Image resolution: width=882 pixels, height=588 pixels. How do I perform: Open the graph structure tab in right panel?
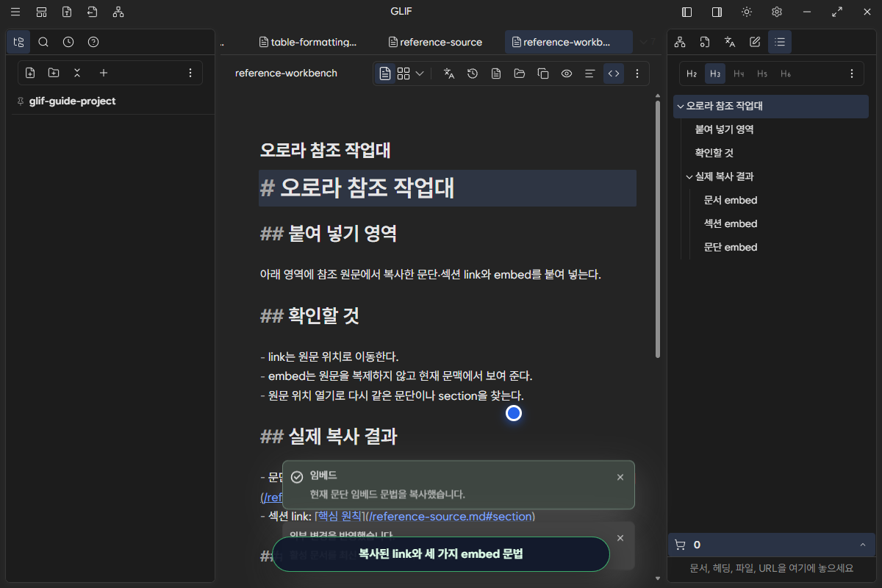[x=680, y=42]
